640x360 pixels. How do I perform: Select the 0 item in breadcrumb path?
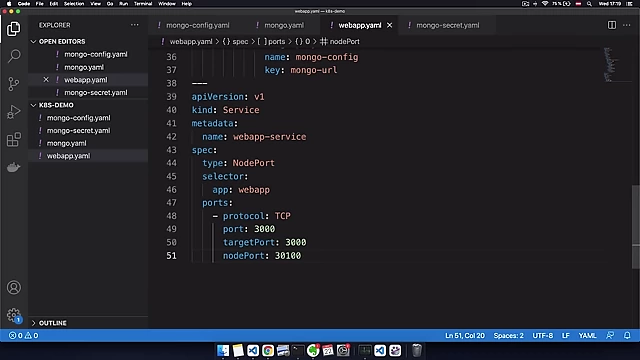coord(303,42)
